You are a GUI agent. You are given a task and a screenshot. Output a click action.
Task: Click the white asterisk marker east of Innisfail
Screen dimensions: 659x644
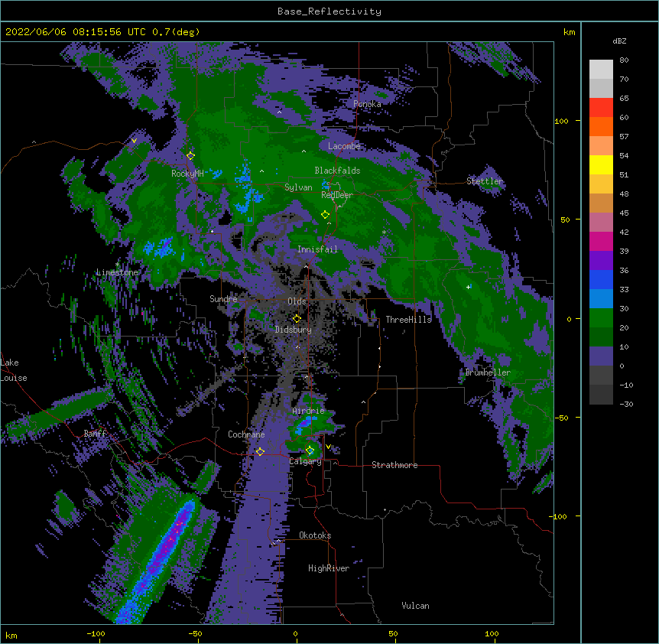pyautogui.click(x=384, y=233)
